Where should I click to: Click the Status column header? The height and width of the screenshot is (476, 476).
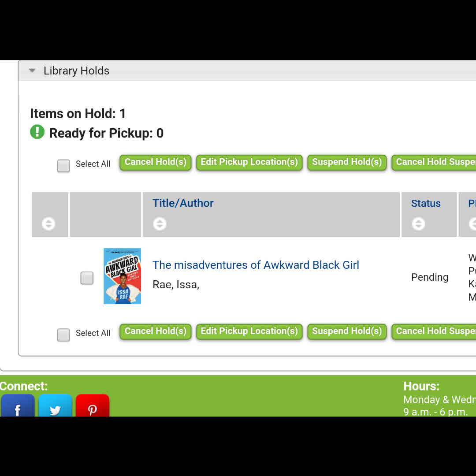pos(426,203)
